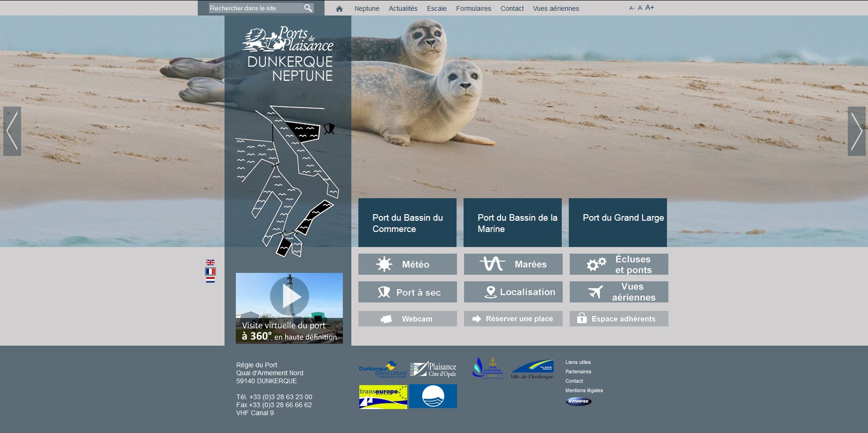Decrease text size with A-

632,8
